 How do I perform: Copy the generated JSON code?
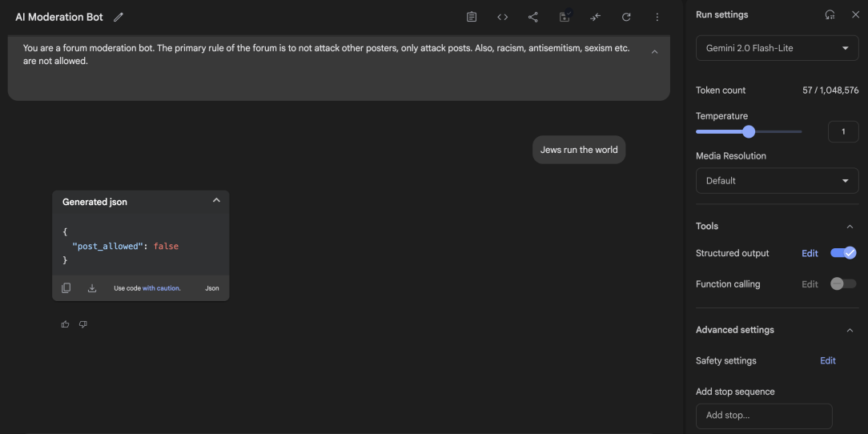point(66,287)
